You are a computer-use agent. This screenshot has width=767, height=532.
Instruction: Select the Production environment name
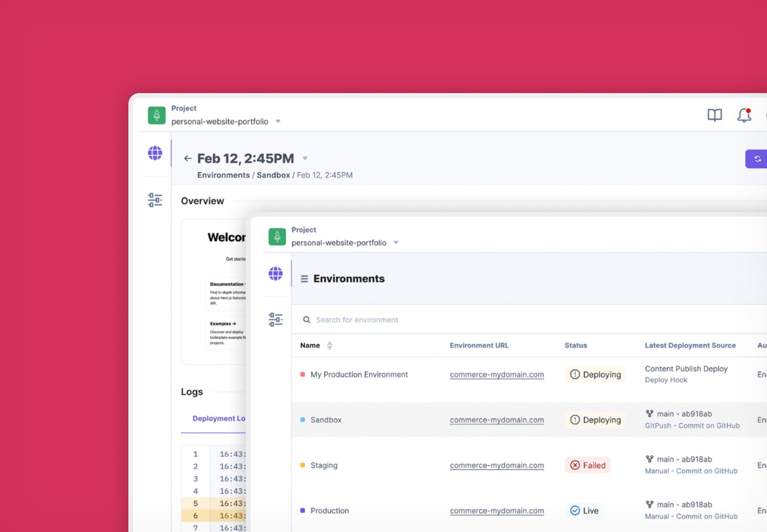329,510
